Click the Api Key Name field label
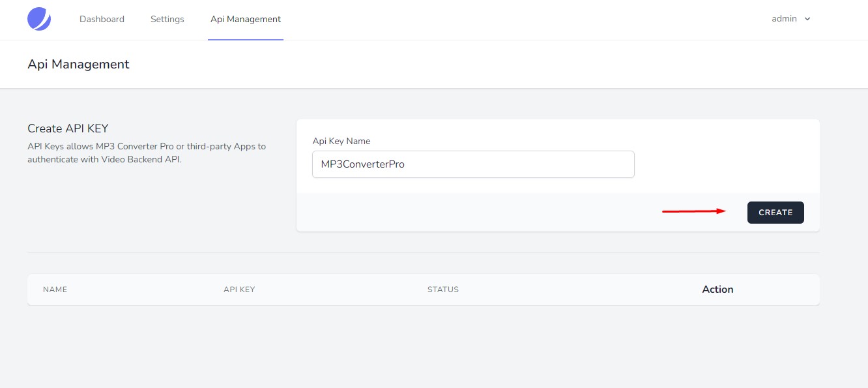The height and width of the screenshot is (388, 868). coord(341,141)
